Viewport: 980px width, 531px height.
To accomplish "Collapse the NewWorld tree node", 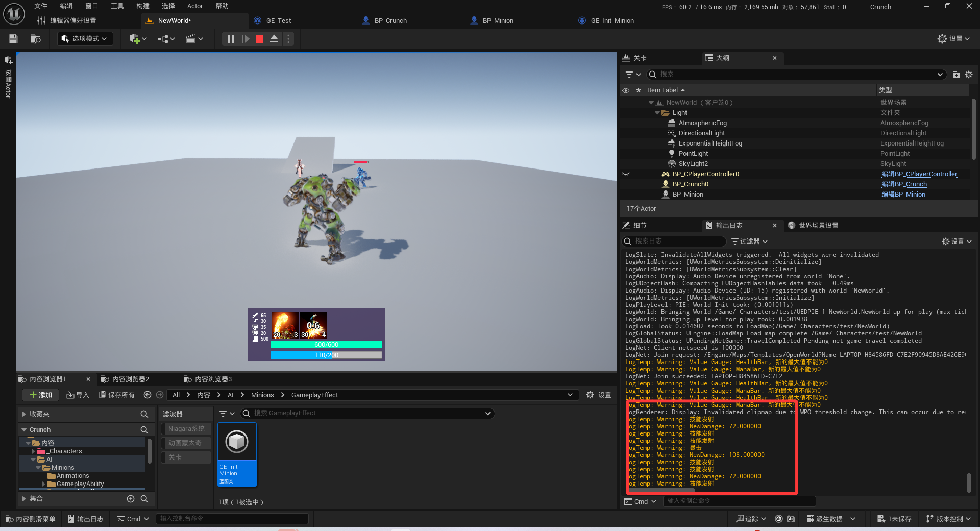I will click(651, 103).
